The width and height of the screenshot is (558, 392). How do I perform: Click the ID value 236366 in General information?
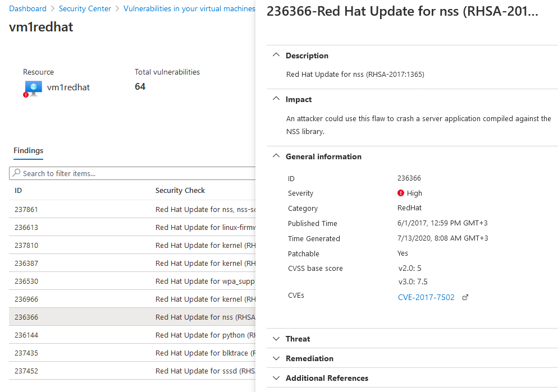point(409,178)
